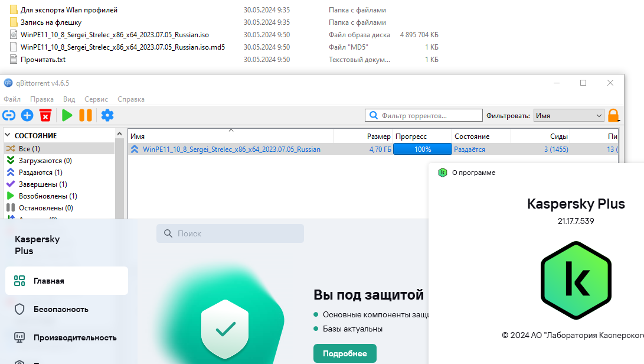Open the Вид menu
Screen dimensions: 644x364
[x=69, y=99]
